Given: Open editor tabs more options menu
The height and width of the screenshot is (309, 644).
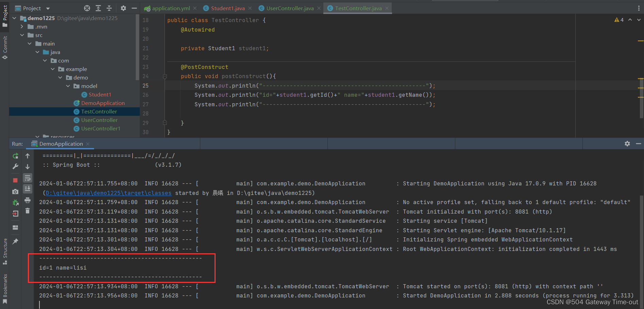Looking at the screenshot, I should [639, 8].
